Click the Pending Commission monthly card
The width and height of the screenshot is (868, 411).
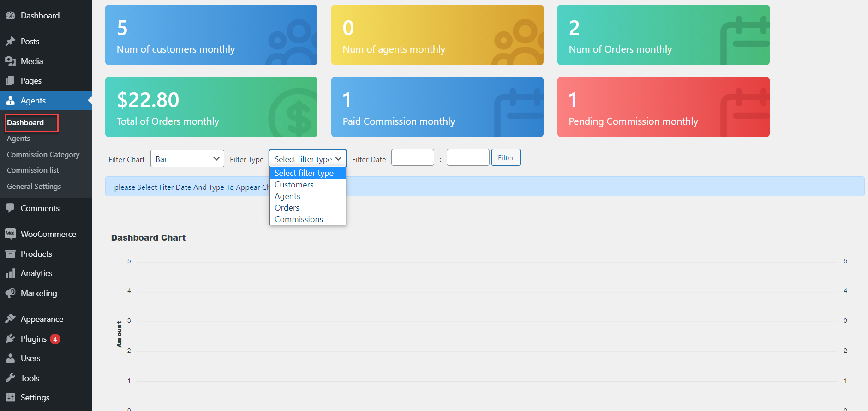[x=663, y=107]
